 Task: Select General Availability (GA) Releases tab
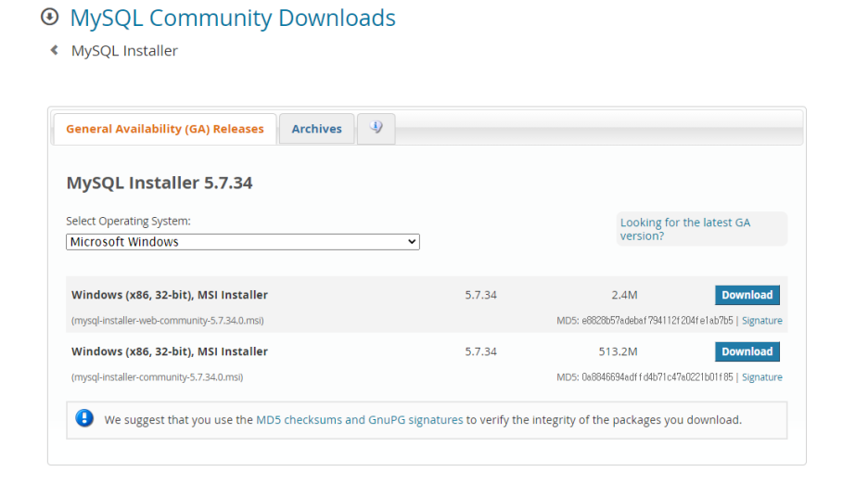165,129
